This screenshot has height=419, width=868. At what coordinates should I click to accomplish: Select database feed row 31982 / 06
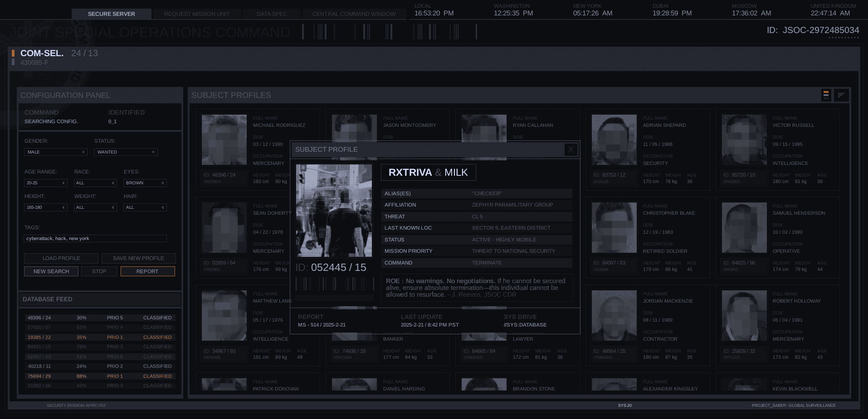tap(100, 386)
